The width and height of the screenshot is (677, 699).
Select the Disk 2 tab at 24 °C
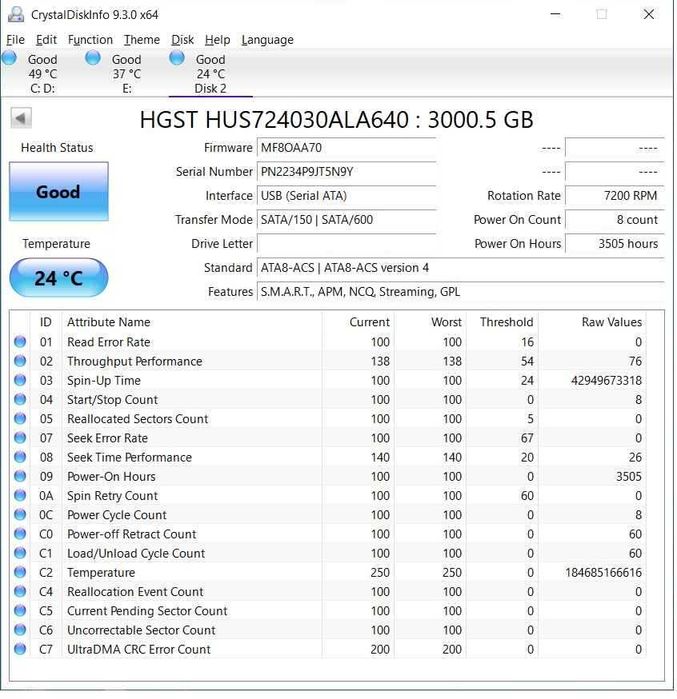(x=210, y=74)
